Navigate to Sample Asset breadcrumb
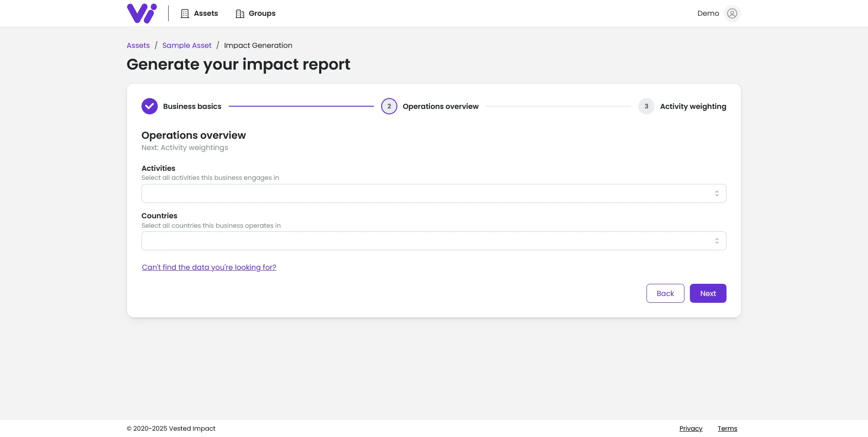 point(187,45)
